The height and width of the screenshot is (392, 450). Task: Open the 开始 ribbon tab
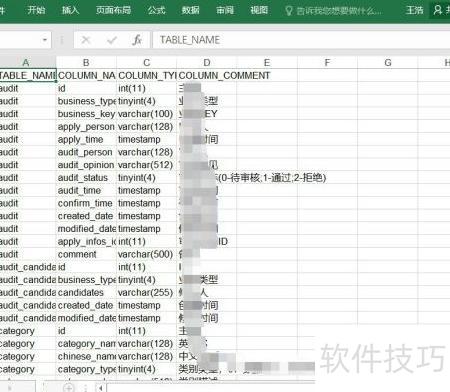click(x=36, y=10)
